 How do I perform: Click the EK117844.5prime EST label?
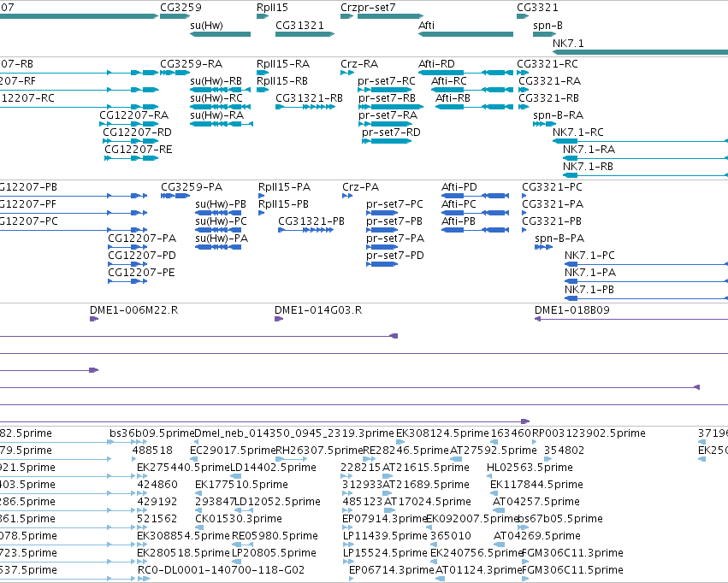(536, 485)
